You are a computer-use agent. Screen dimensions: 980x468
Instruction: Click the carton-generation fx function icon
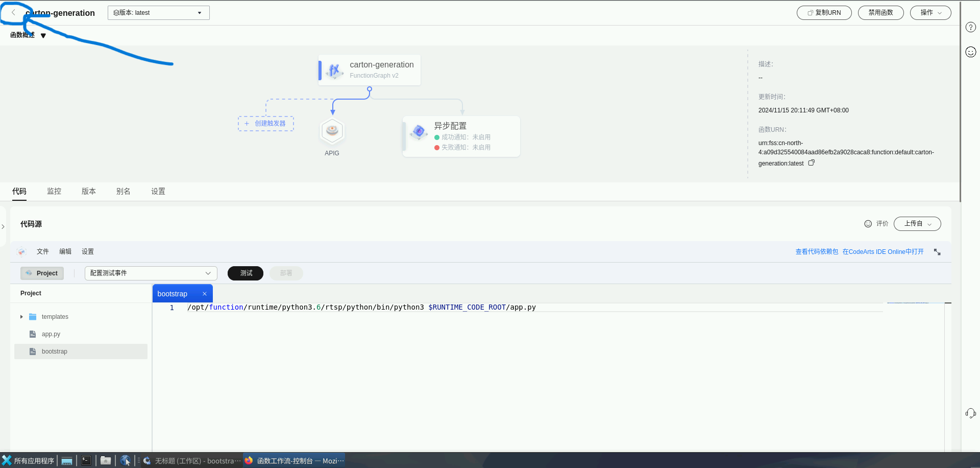pos(334,71)
